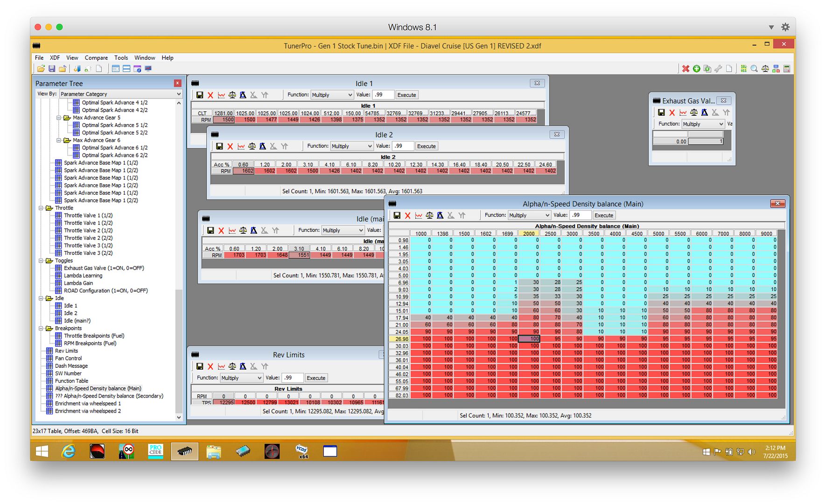Collapse the Throttle folder in Parameter Tree
The width and height of the screenshot is (826, 504).
point(41,208)
